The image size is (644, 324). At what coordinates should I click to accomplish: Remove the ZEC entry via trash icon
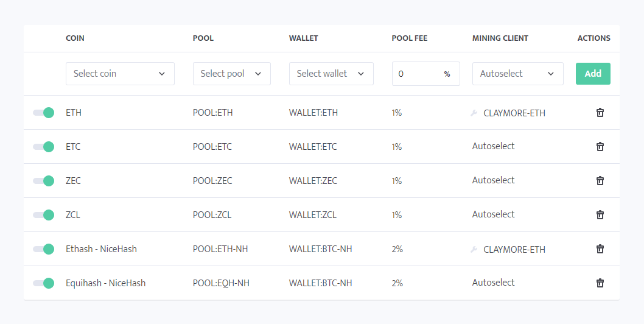tap(600, 181)
